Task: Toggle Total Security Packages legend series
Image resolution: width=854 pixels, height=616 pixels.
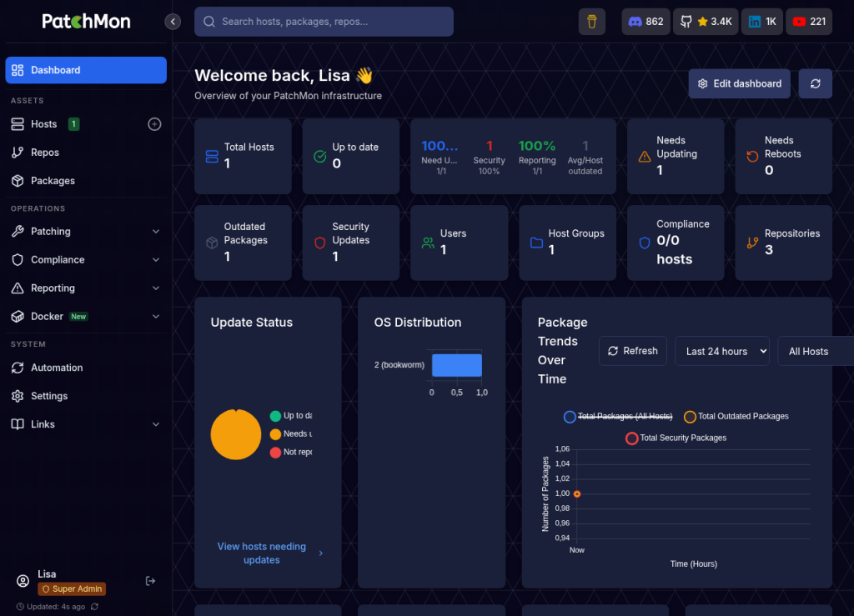Action: (x=676, y=438)
